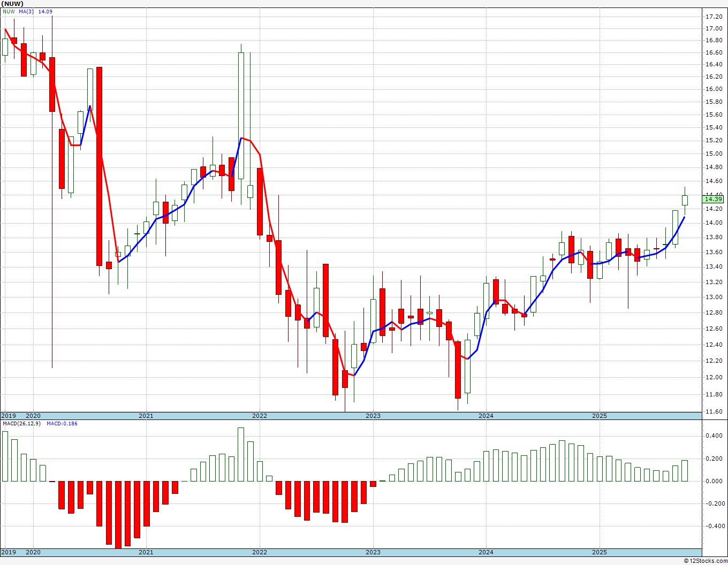The image size is (728, 565).
Task: Click the 16.00 price axis label
Action: (x=714, y=90)
